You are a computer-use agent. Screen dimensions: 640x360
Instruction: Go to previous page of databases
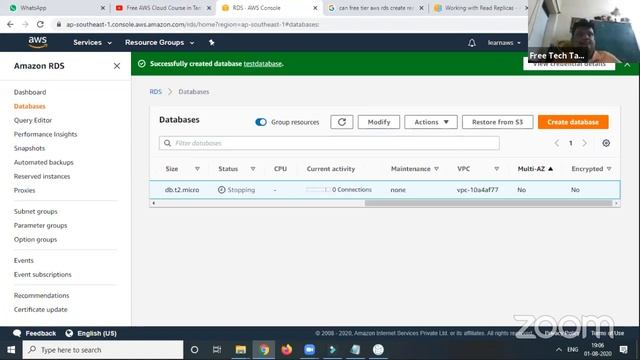557,143
